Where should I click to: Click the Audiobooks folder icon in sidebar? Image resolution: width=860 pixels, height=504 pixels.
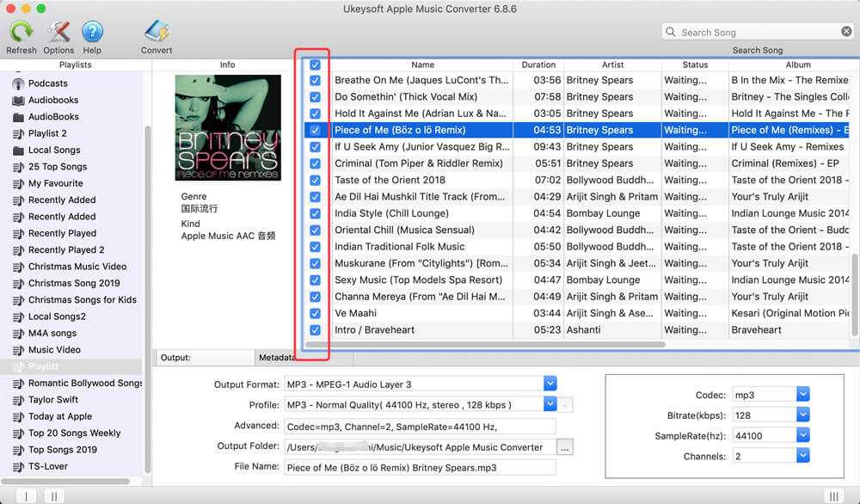point(18,100)
